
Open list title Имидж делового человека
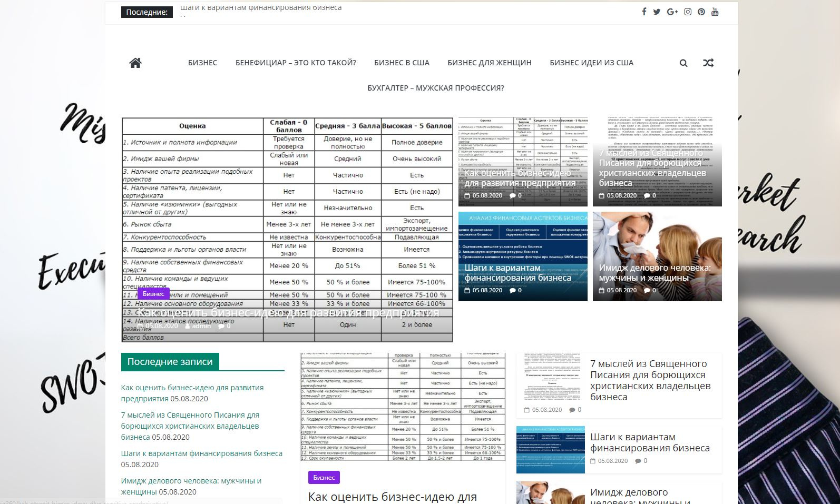coord(641,496)
